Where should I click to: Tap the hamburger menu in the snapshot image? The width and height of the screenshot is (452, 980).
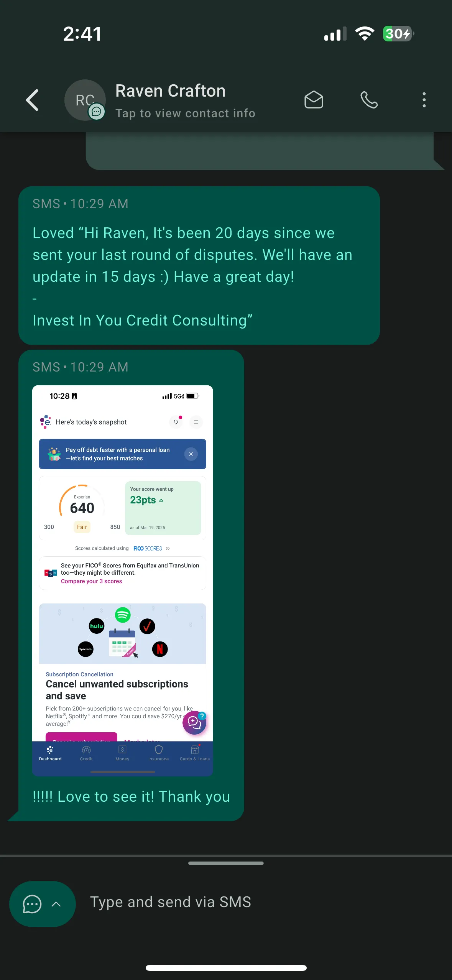click(x=196, y=422)
